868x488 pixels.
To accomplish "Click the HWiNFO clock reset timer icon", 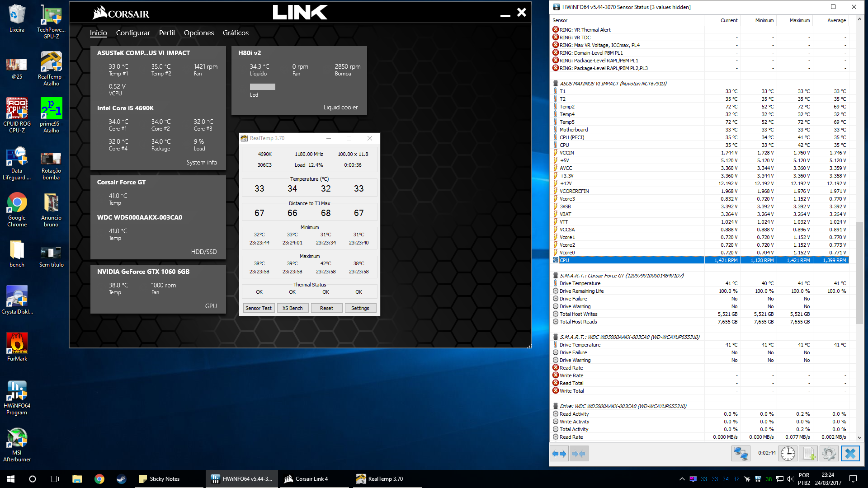I will (788, 453).
